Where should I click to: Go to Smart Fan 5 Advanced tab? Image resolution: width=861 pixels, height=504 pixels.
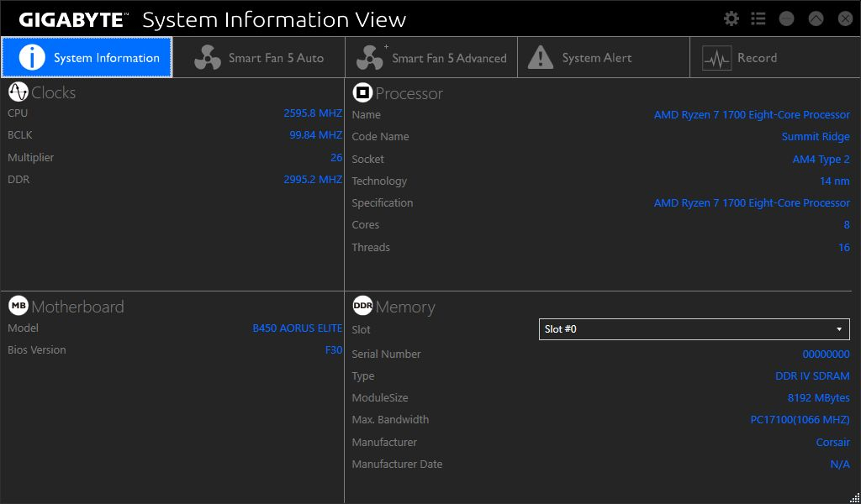(x=449, y=58)
